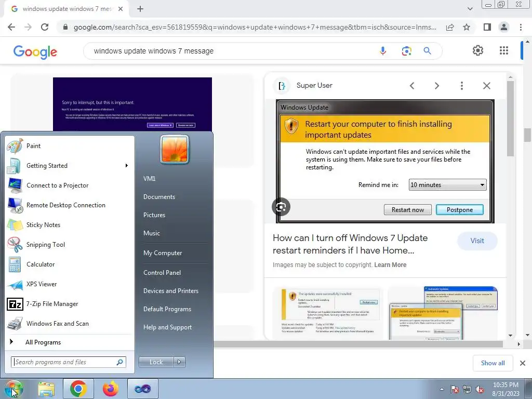This screenshot has height=399, width=532.
Task: Open the Chrome profile avatar menu
Action: point(504,27)
